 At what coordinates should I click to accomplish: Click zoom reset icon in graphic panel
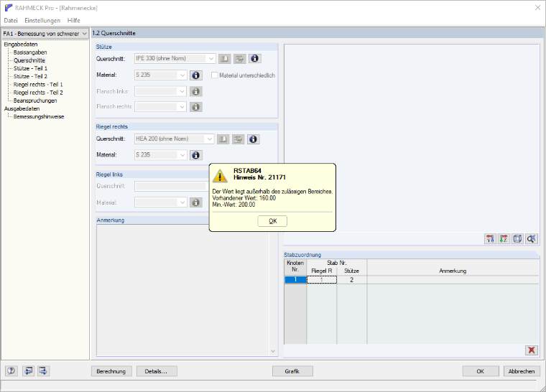coord(532,239)
